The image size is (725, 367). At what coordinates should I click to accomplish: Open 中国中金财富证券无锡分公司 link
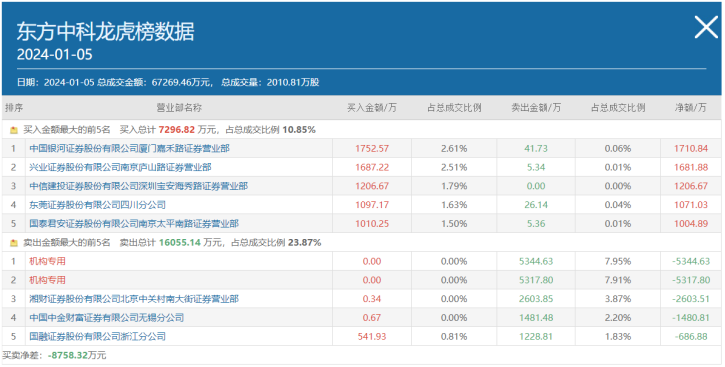click(106, 318)
